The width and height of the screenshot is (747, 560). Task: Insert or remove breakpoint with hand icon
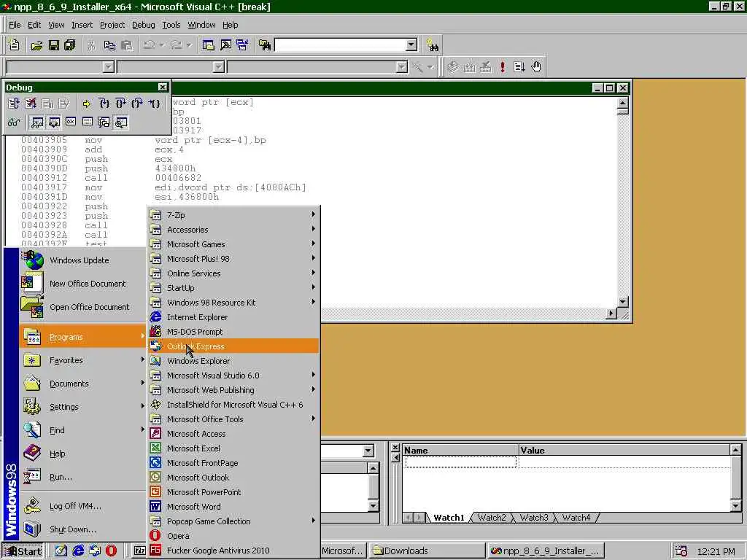[x=536, y=66]
